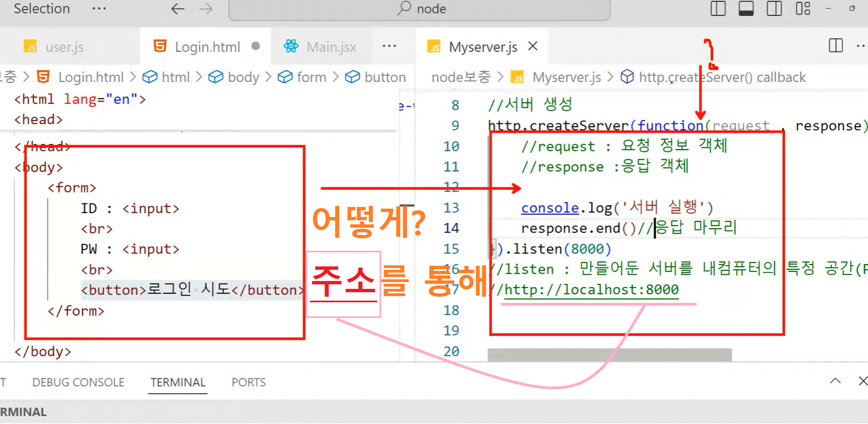
Task: Click the closing '</body>' tag
Action: 43,352
